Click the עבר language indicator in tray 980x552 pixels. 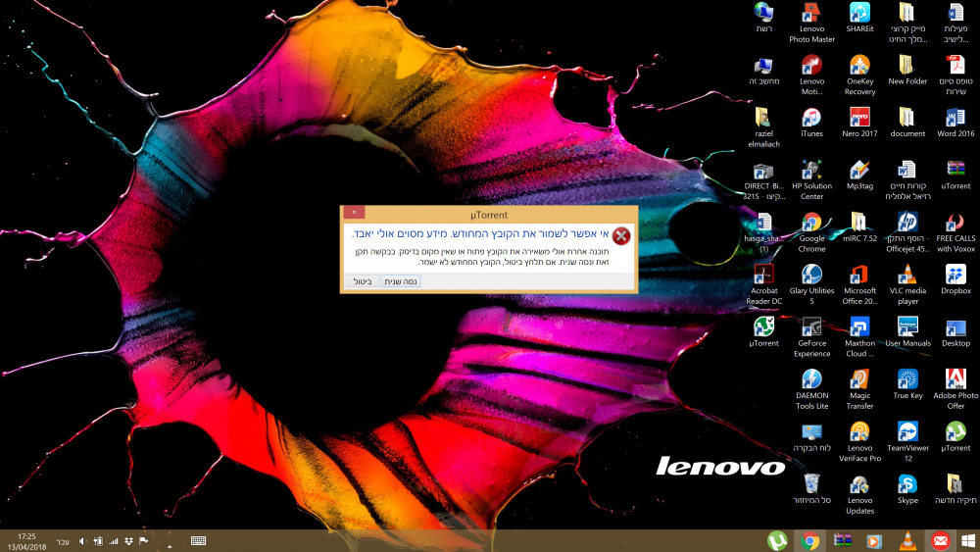[x=63, y=542]
